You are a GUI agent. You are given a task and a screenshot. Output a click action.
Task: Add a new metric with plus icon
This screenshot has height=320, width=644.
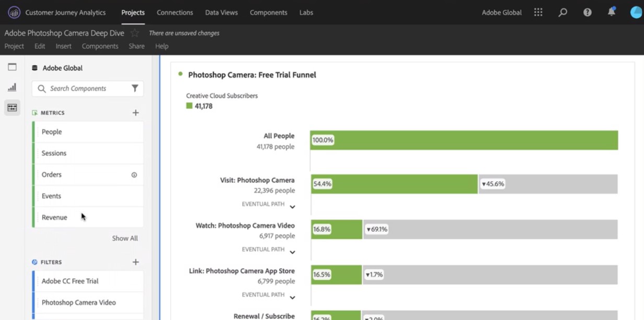tap(135, 113)
